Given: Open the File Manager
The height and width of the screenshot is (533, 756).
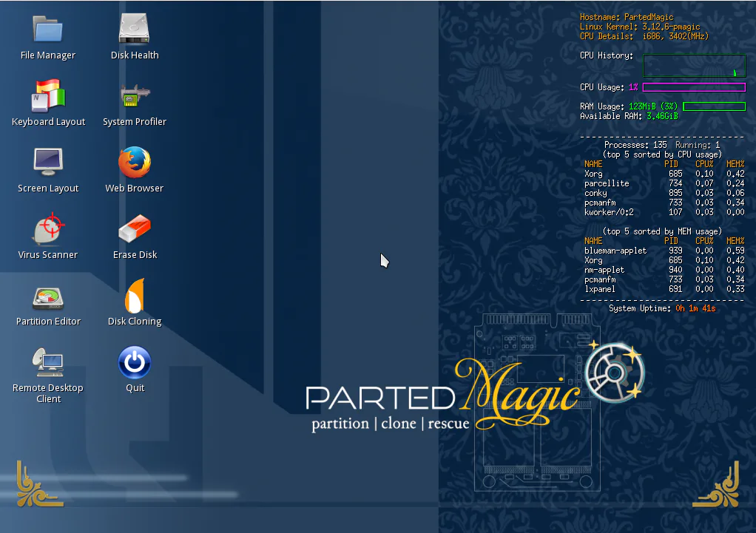Looking at the screenshot, I should 48,28.
